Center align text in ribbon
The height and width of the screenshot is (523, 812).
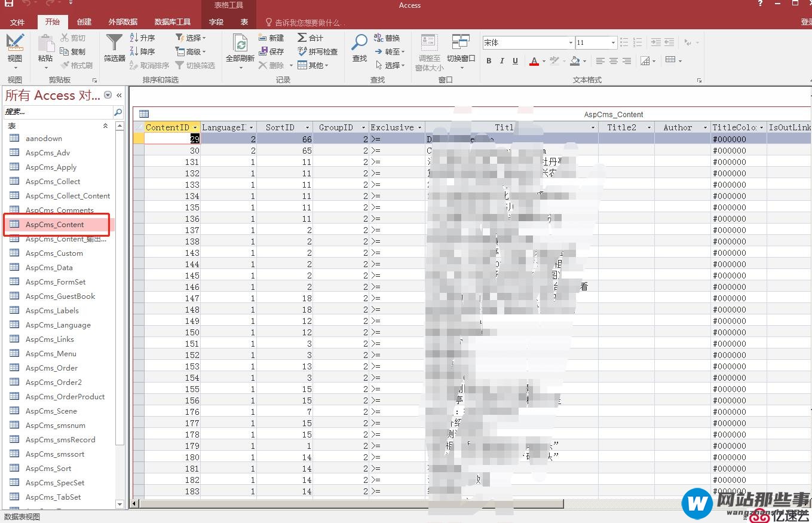[x=614, y=61]
